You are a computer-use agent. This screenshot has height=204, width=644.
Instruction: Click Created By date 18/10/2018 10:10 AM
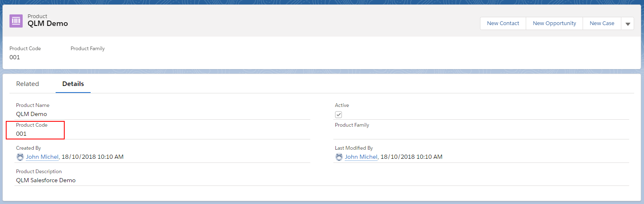coord(93,157)
